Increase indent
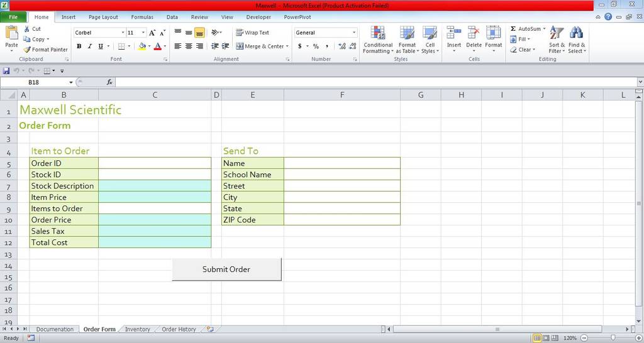This screenshot has height=343, width=644. (226, 46)
